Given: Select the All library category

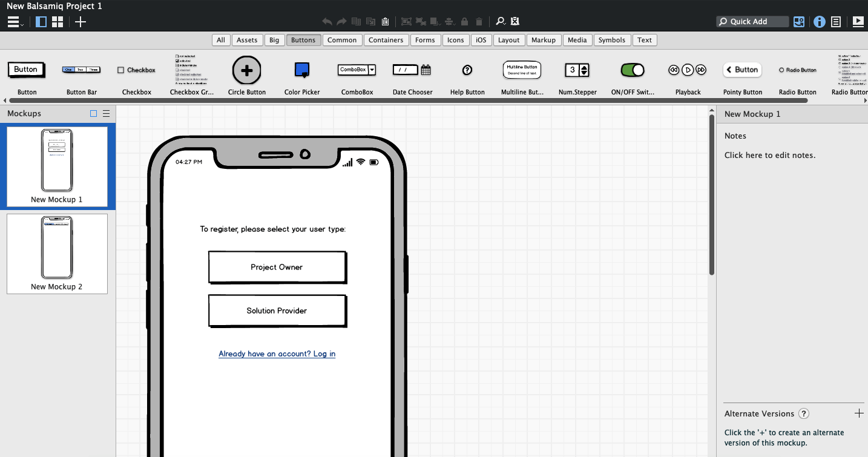Looking at the screenshot, I should 221,40.
